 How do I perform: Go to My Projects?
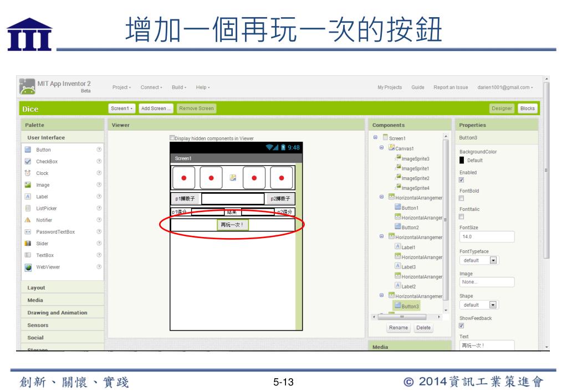(390, 87)
